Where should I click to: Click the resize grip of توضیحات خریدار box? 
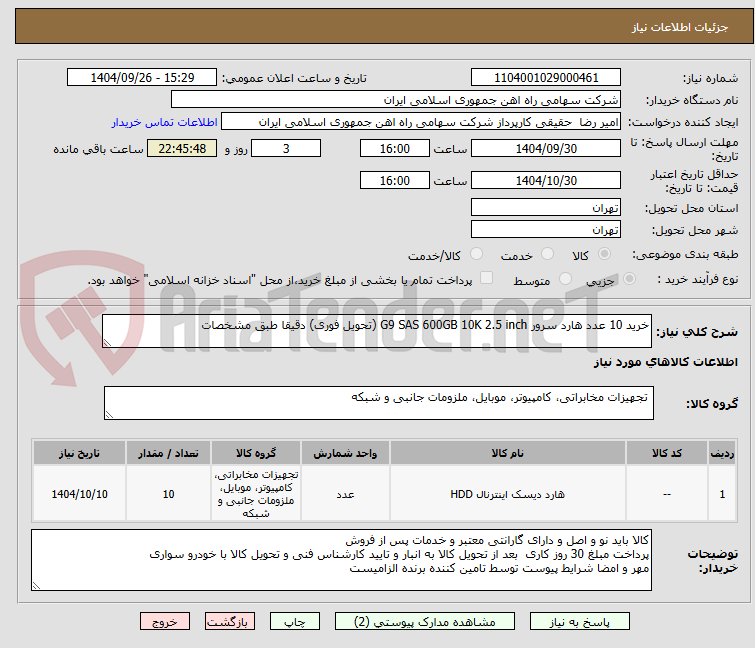tap(37, 586)
